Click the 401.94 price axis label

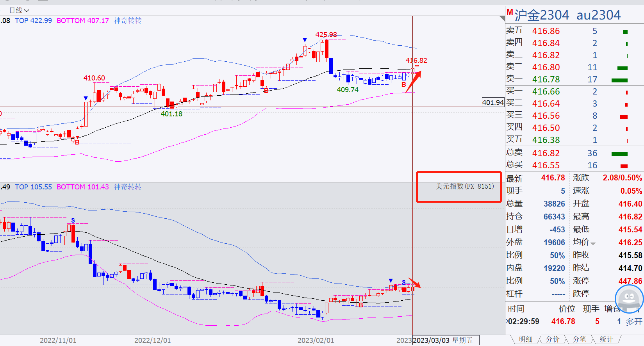[x=493, y=102]
